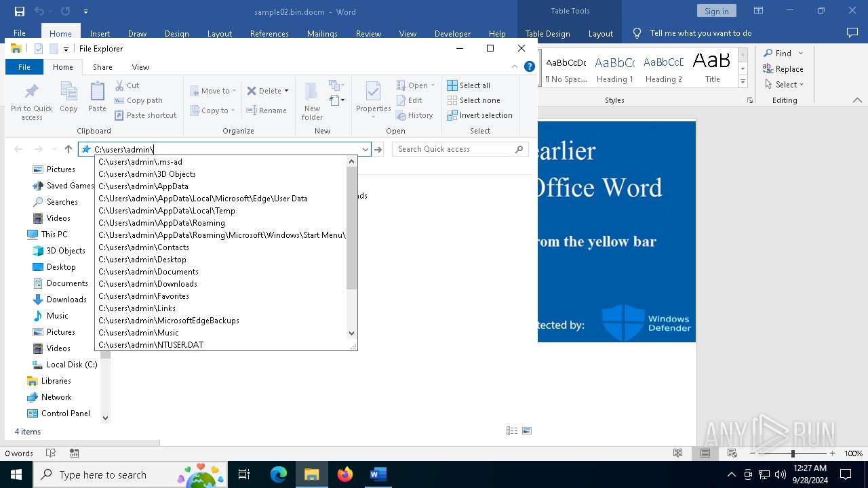Image resolution: width=868 pixels, height=488 pixels.
Task: Click Word's Replace command
Action: tap(783, 68)
